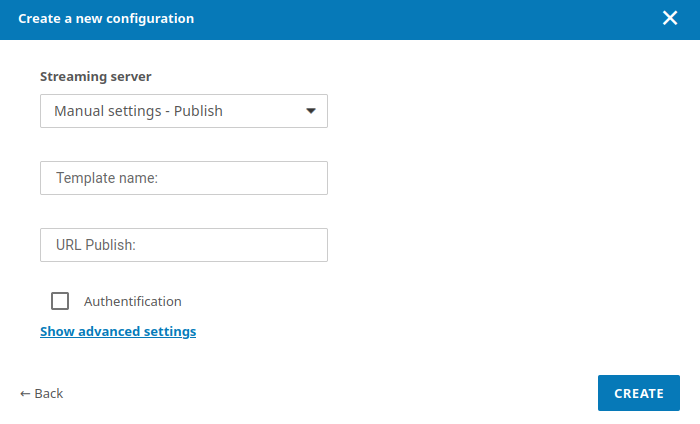
Task: Open the Streaming server dropdown
Action: pyautogui.click(x=184, y=111)
